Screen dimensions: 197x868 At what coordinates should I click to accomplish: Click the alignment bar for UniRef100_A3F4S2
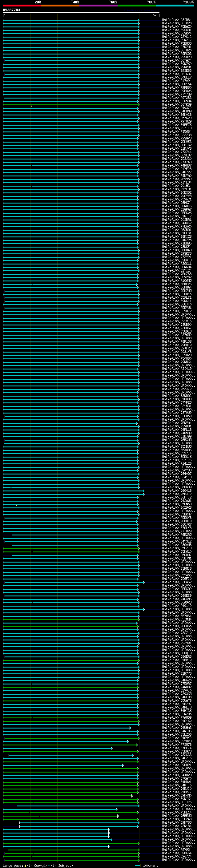click(74, 582)
